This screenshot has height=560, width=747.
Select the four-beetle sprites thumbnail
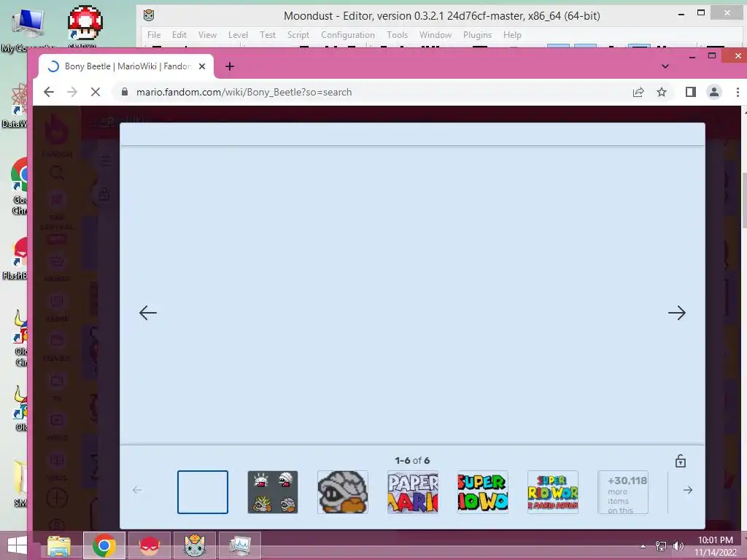[x=273, y=492]
